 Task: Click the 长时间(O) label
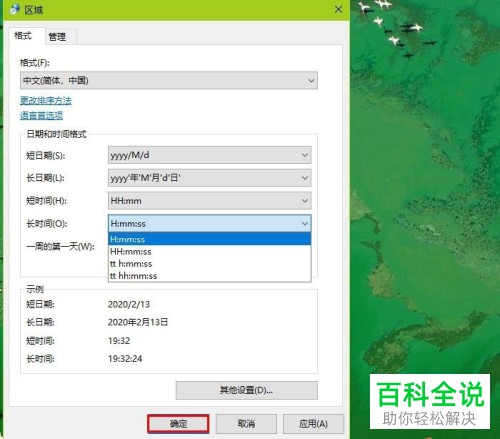[x=47, y=224]
